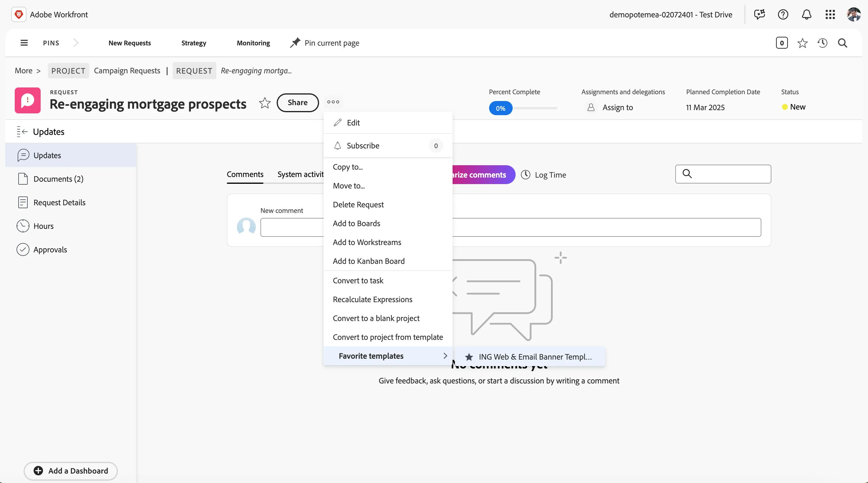This screenshot has height=483, width=868.
Task: Favorite the request with star icon
Action: coord(265,103)
